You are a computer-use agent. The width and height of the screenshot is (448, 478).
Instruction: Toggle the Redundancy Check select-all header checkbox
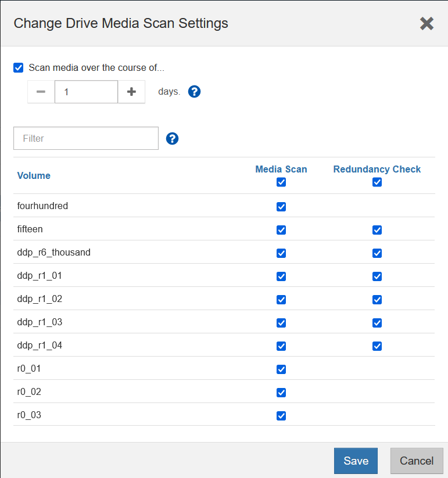click(377, 182)
